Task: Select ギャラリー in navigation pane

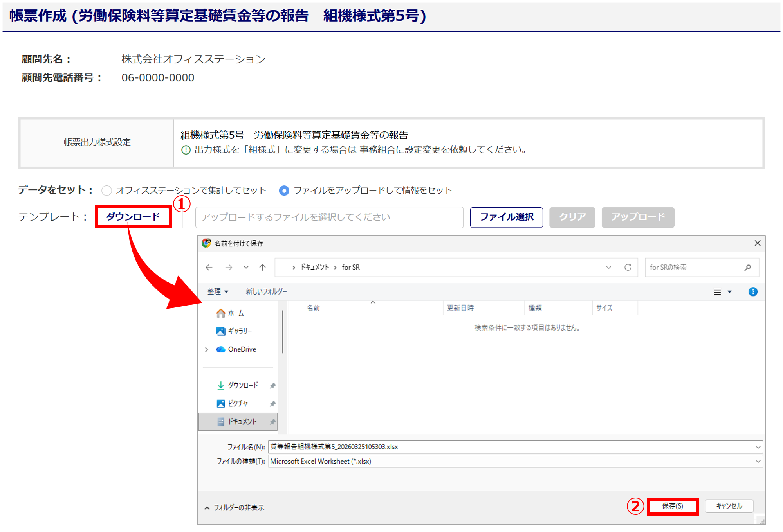Action: [240, 331]
